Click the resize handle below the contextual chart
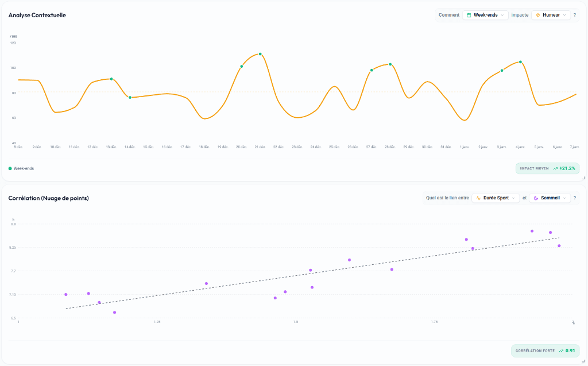Viewport: 588px width, 366px height. 583,178
